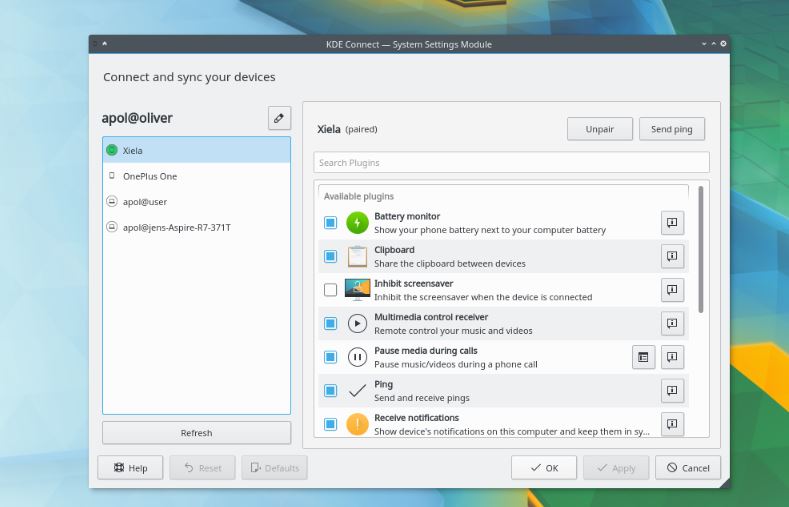Click the Battery monitor plugin title
The height and width of the screenshot is (507, 789).
(407, 216)
